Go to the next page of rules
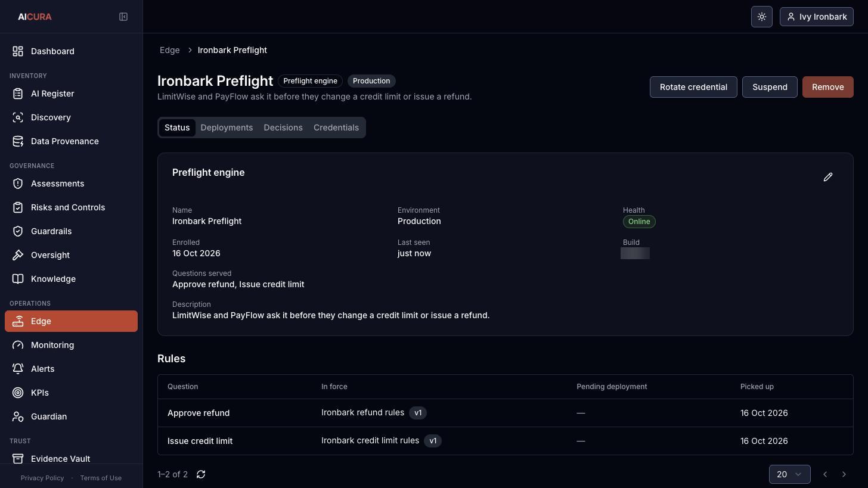 (844, 474)
